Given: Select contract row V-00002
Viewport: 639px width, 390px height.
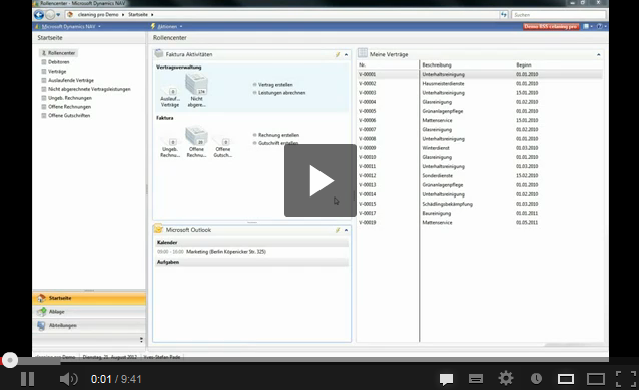Looking at the screenshot, I should click(x=480, y=84).
